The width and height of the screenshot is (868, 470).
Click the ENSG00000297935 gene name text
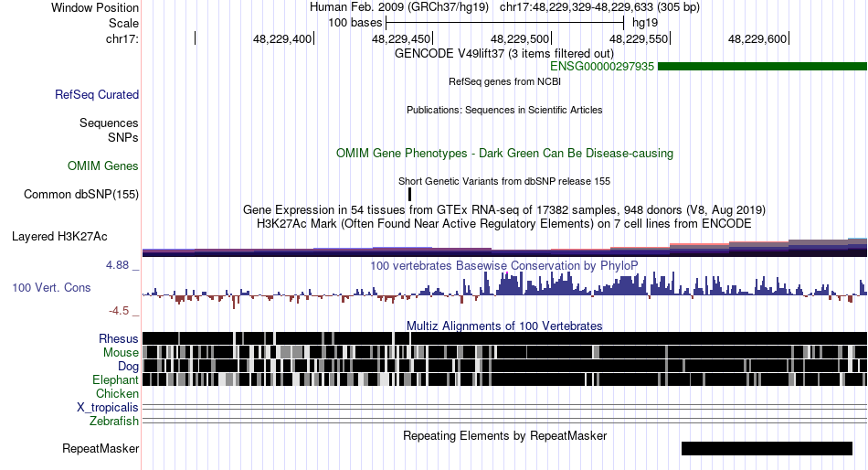602,67
